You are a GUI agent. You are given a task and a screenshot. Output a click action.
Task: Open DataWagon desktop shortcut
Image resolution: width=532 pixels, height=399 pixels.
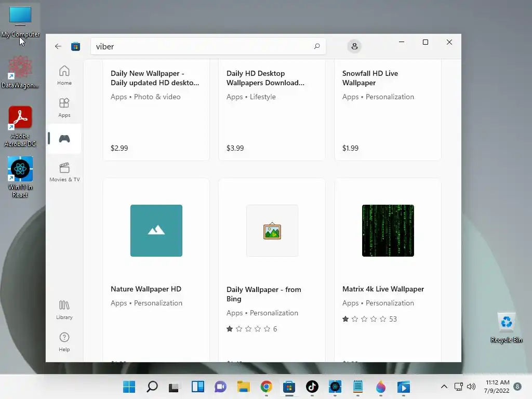click(20, 72)
